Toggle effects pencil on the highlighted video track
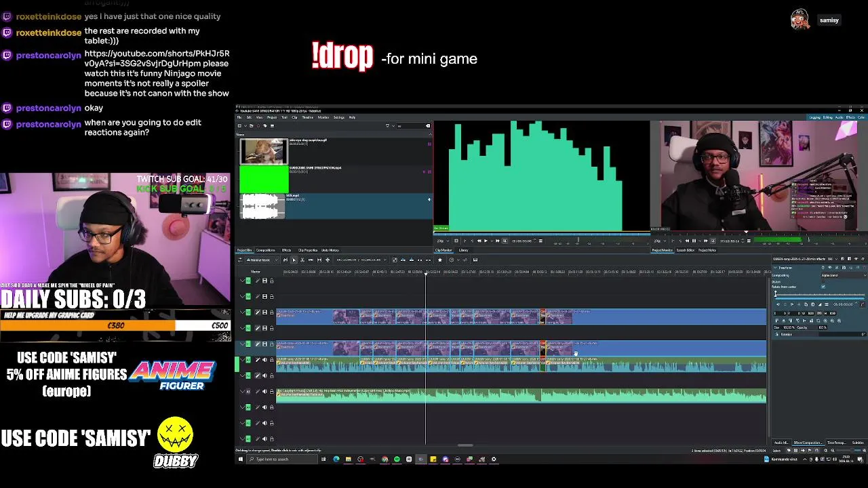The width and height of the screenshot is (868, 488). click(x=257, y=344)
